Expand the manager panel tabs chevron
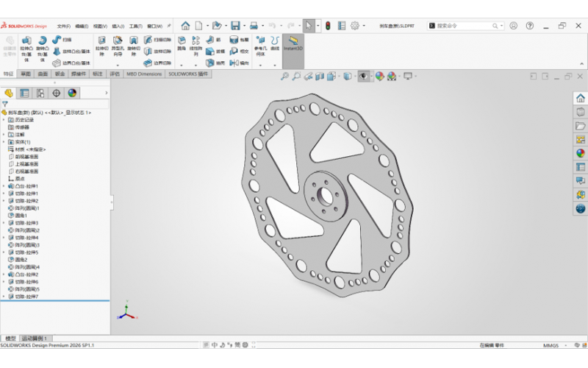The height and width of the screenshot is (368, 588). [x=107, y=93]
